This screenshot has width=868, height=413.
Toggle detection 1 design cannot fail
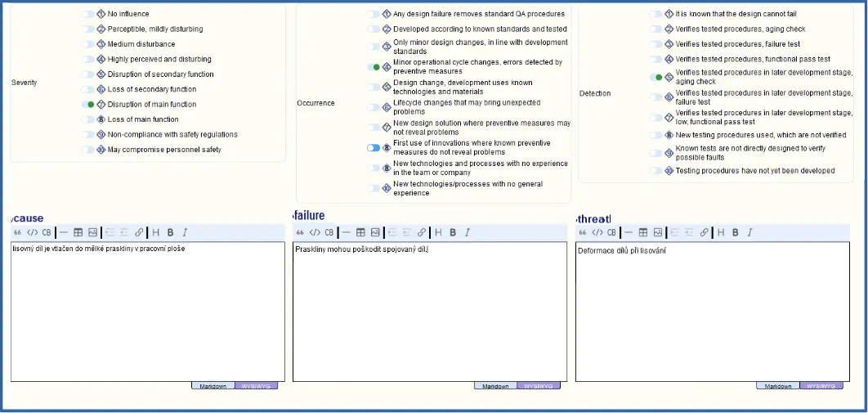click(656, 14)
